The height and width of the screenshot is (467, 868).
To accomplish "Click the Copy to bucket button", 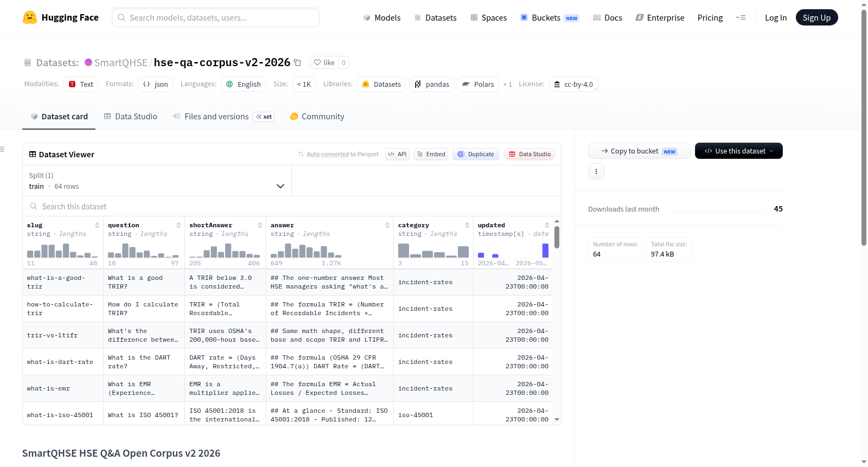I will click(639, 151).
